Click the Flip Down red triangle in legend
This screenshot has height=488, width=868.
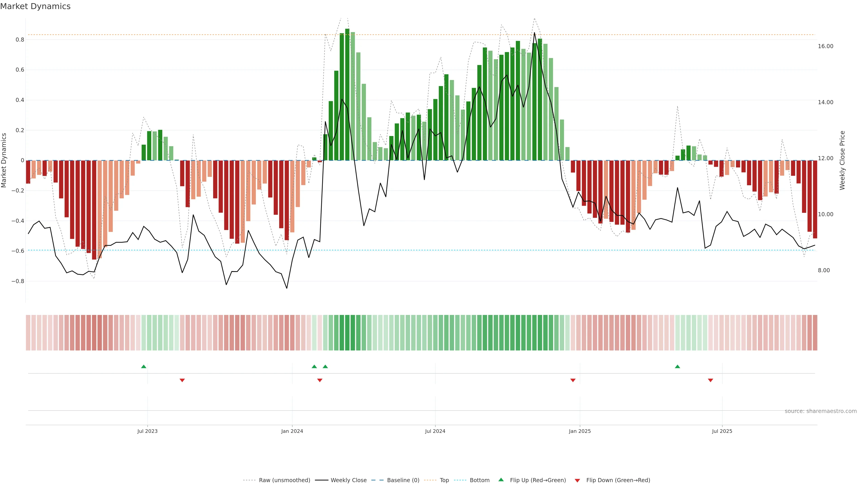[577, 480]
